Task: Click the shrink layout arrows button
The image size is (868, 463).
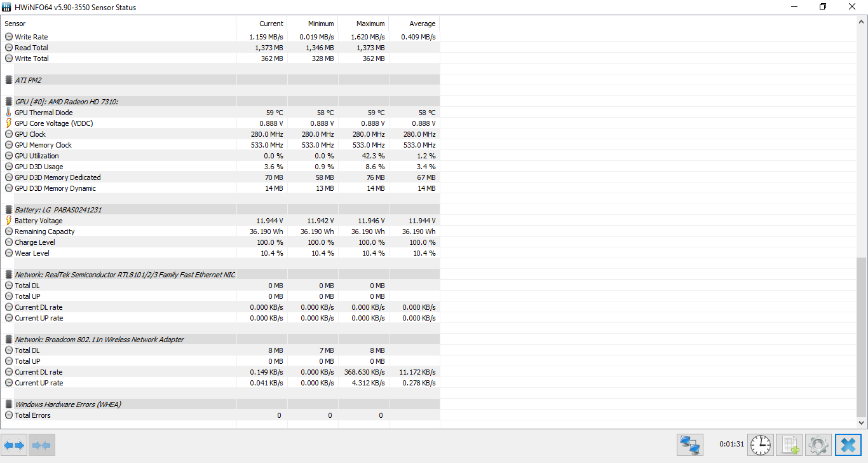Action: [x=41, y=445]
